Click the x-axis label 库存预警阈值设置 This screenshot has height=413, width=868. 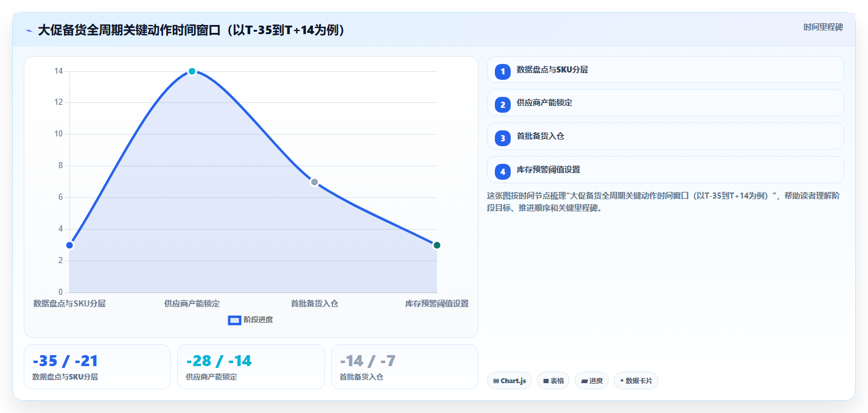coord(436,303)
